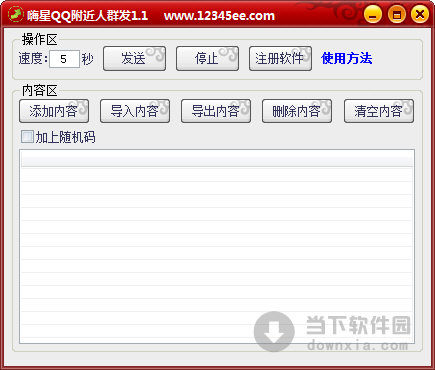Click 添加内容 to add content
This screenshot has height=370, width=435.
tap(54, 111)
